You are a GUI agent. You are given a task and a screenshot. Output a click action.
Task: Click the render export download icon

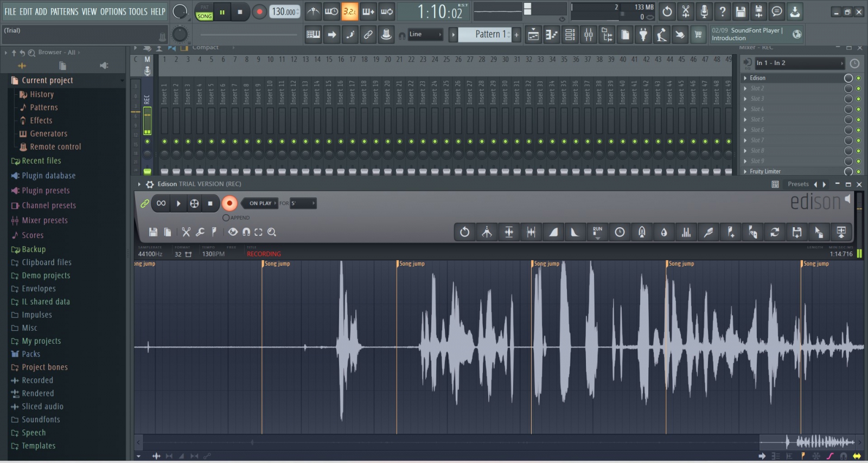(x=795, y=11)
